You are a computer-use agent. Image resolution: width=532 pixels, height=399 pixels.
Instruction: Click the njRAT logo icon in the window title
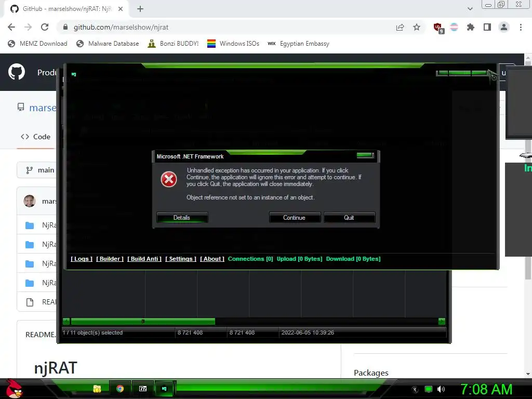74,74
